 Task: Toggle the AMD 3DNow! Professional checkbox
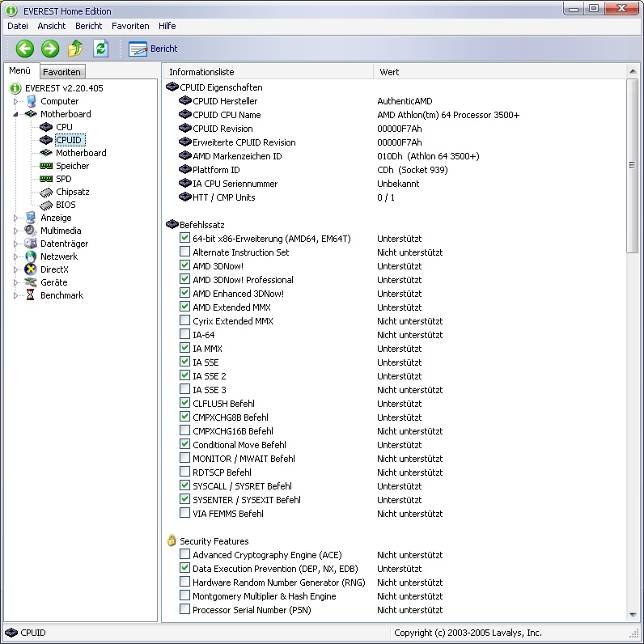point(184,279)
